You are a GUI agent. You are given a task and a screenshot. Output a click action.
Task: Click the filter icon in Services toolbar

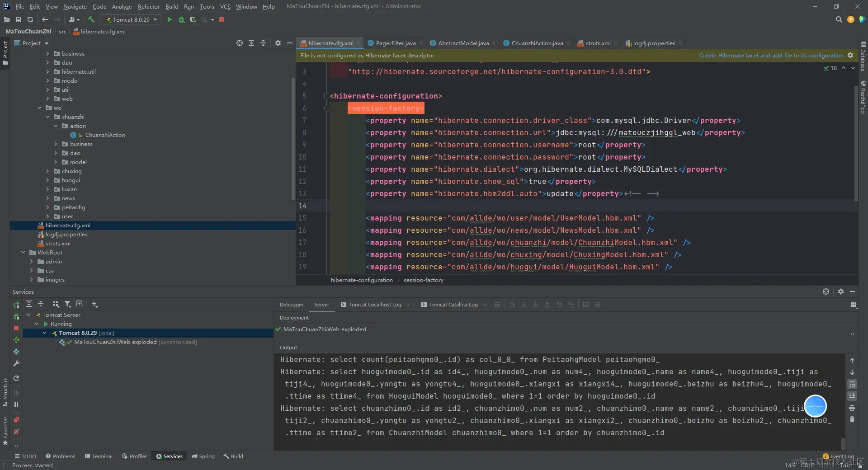point(67,304)
